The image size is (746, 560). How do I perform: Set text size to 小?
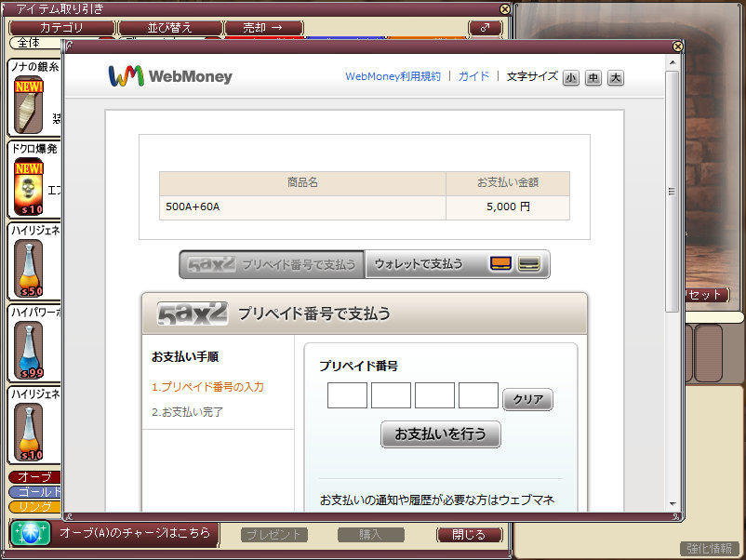[x=571, y=77]
